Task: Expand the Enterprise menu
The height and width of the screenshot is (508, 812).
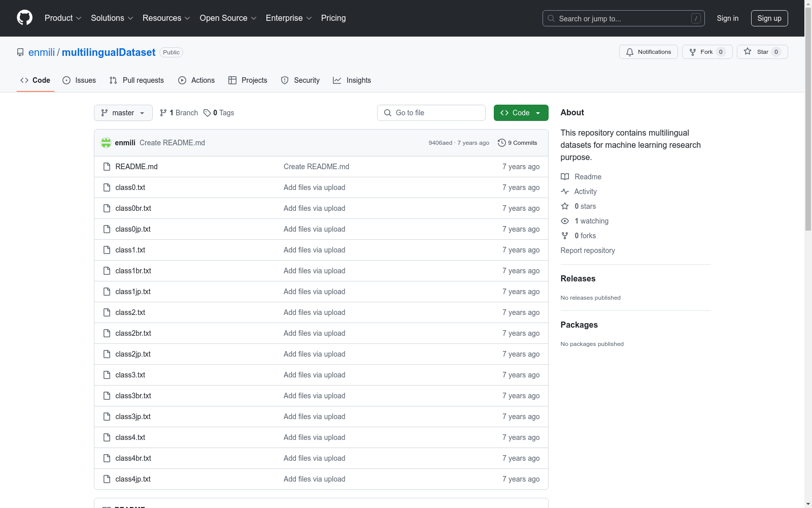Action: point(288,18)
